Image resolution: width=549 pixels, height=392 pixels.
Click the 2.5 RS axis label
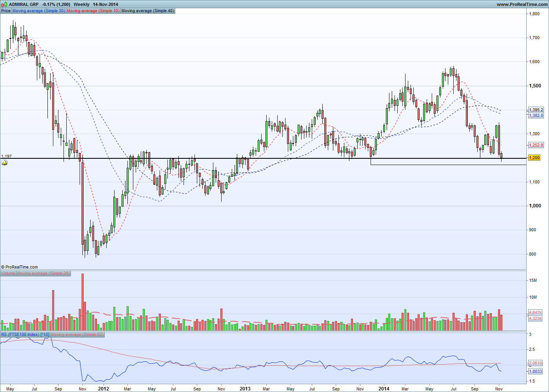click(532, 349)
